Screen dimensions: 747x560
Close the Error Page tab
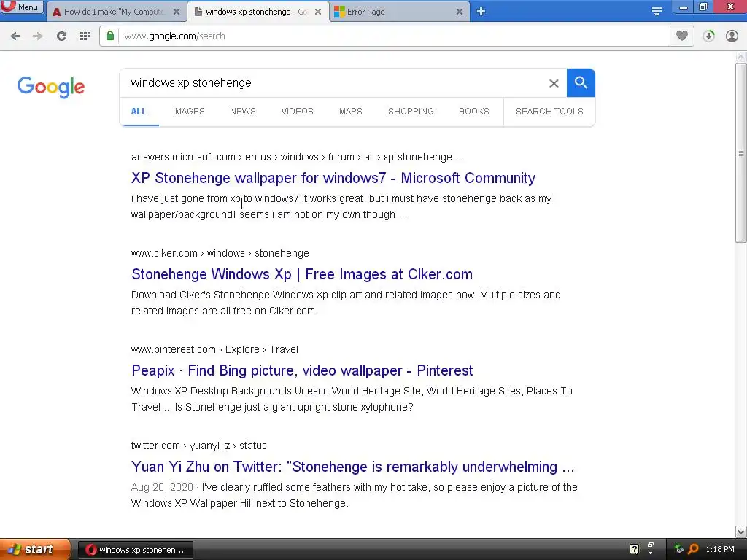[460, 12]
